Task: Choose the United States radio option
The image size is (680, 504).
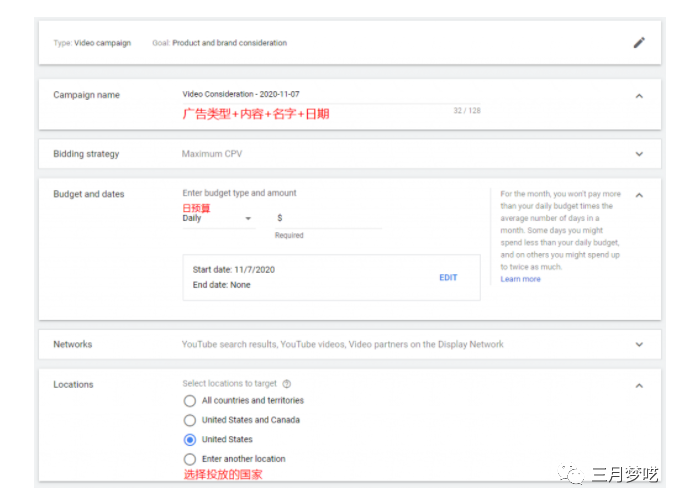Action: point(190,440)
